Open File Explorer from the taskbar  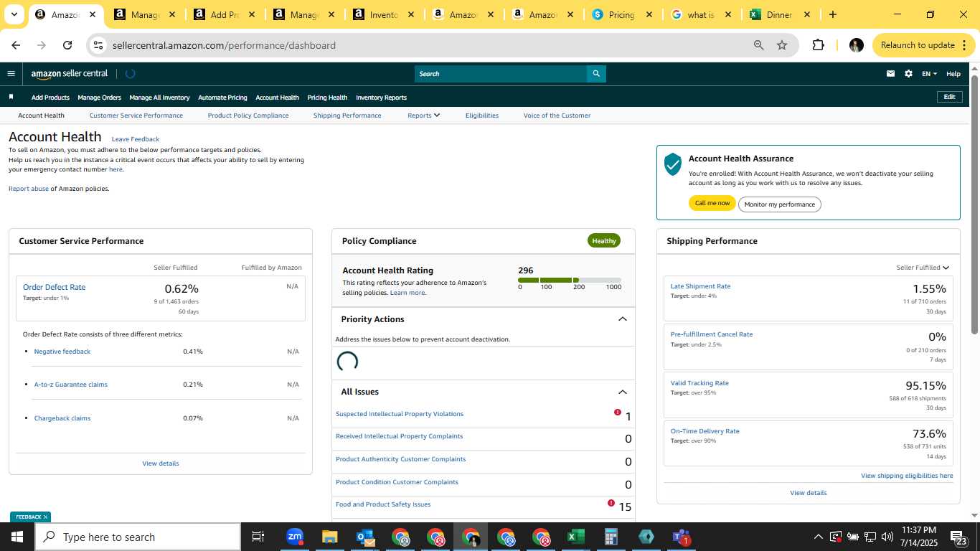[330, 537]
